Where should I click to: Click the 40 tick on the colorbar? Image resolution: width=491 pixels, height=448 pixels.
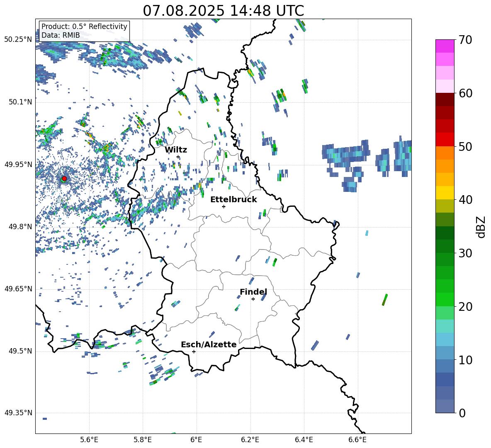[465, 200]
